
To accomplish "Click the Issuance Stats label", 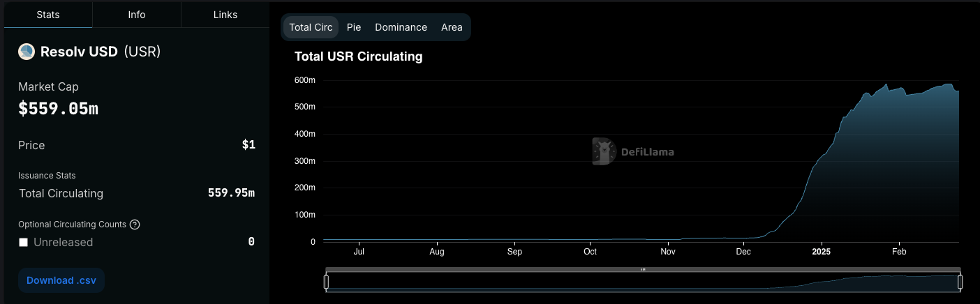I will [x=47, y=176].
